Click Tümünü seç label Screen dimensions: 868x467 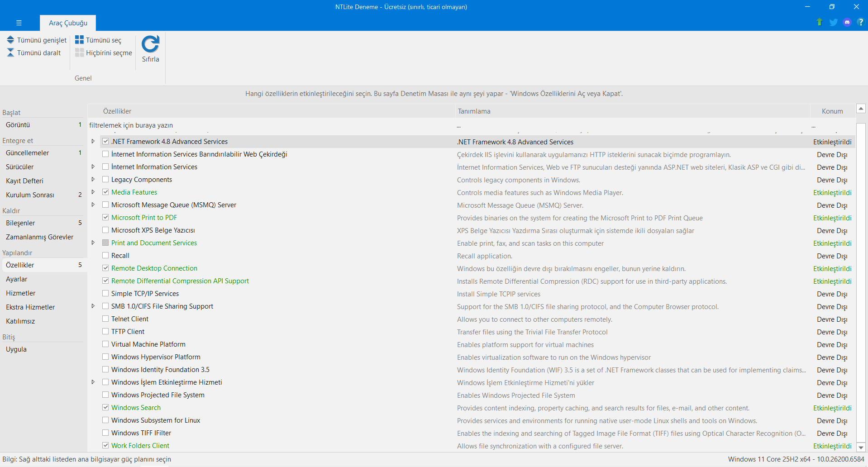point(104,40)
